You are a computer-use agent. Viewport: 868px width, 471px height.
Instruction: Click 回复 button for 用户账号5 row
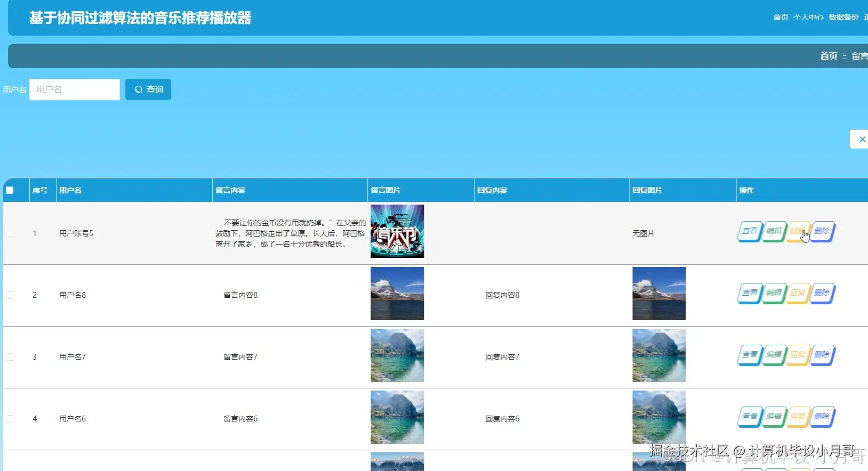pyautogui.click(x=798, y=231)
